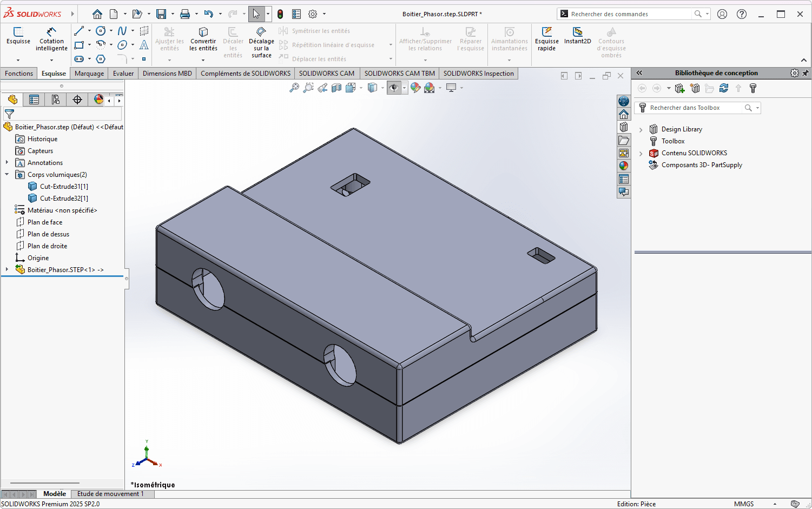The image size is (812, 509).
Task: Select the Edit appearance icon
Action: coord(415,88)
